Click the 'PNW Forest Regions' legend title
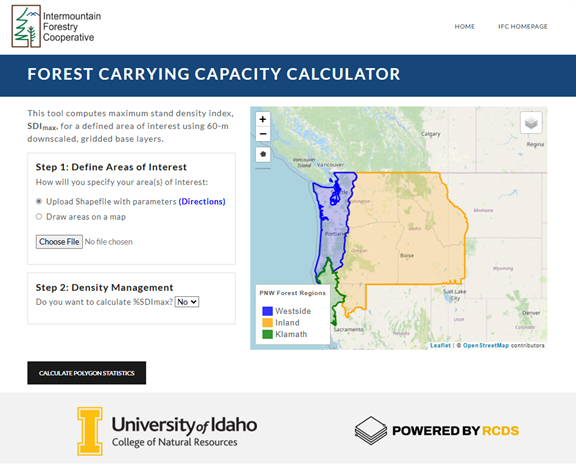Viewport: 576px width, 466px height. point(292,293)
